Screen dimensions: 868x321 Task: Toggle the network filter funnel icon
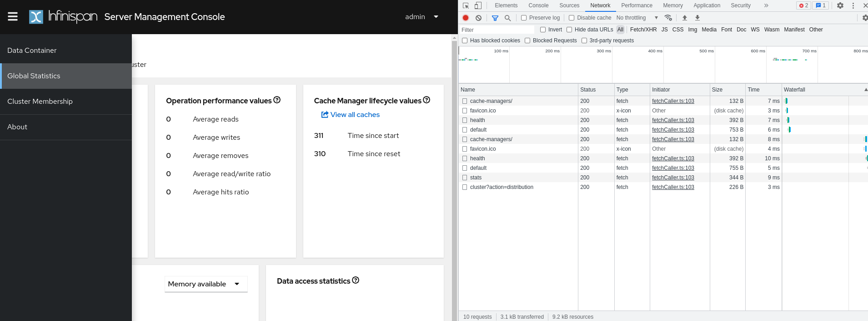(495, 18)
